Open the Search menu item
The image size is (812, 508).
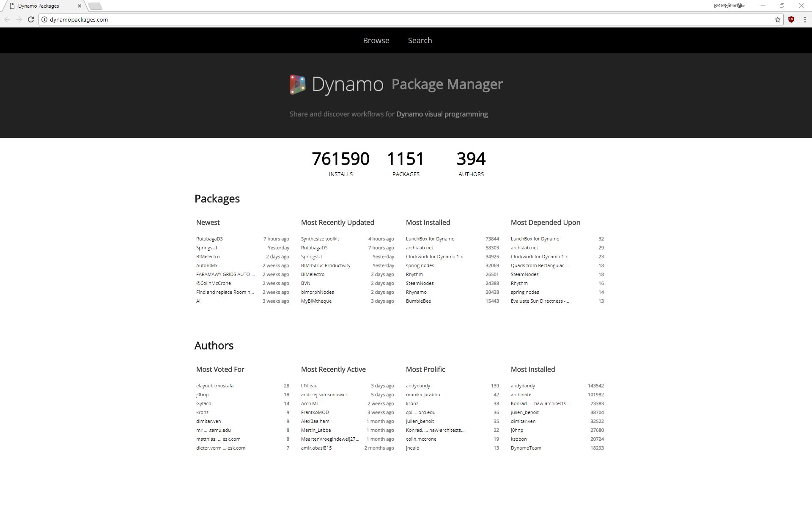(420, 40)
